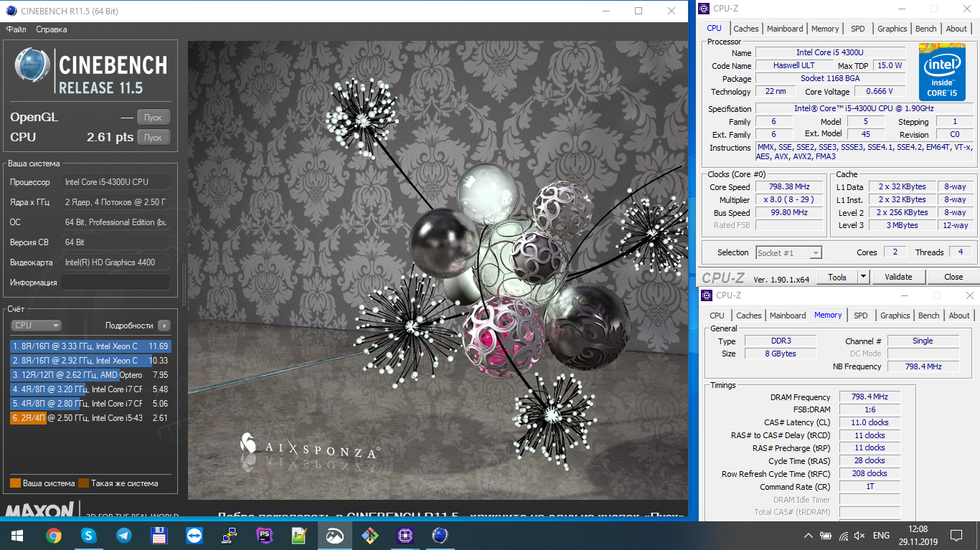Expand the Tools dropdown arrow in CPU-Z
Viewport: 980px width, 550px height.
coord(864,277)
